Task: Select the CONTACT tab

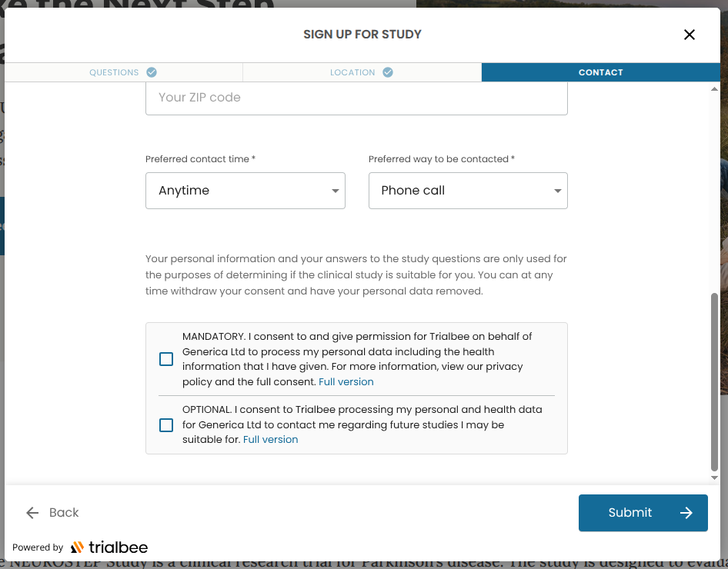Action: [600, 72]
